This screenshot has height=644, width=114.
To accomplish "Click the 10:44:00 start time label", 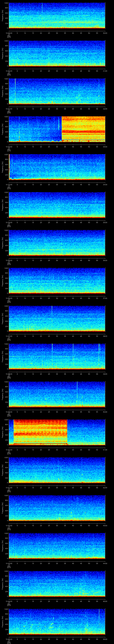I will click(x=9, y=601).
